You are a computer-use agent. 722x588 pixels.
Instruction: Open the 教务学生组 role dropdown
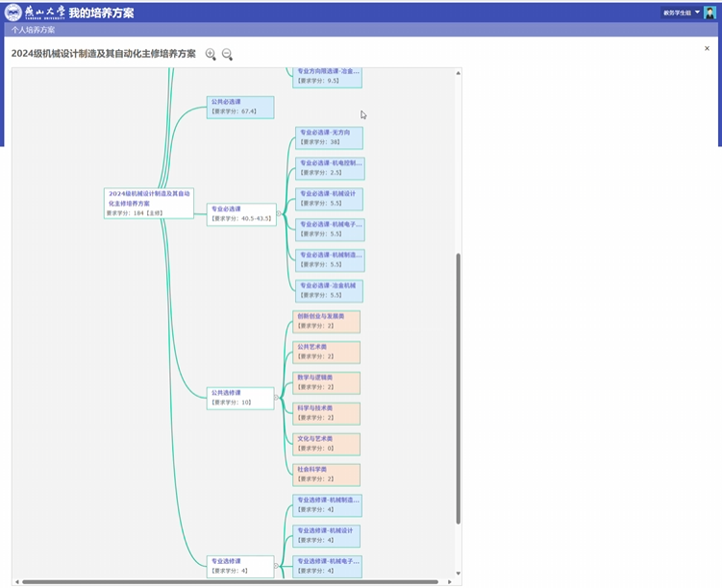681,12
